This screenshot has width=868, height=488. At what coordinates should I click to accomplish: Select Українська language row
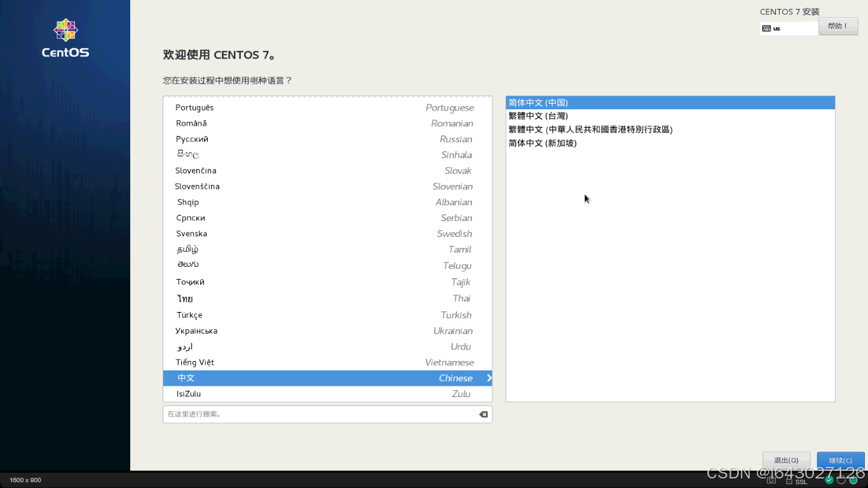(x=327, y=331)
